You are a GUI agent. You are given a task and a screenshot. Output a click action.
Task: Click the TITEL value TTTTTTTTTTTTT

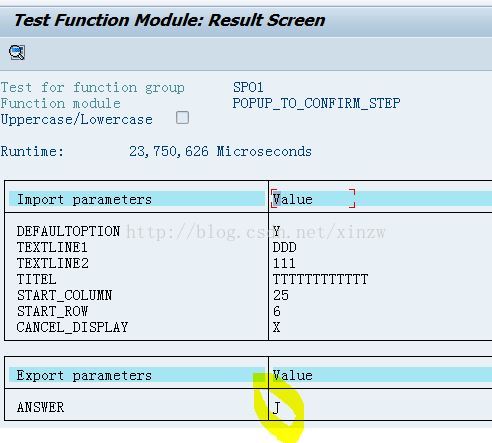320,279
